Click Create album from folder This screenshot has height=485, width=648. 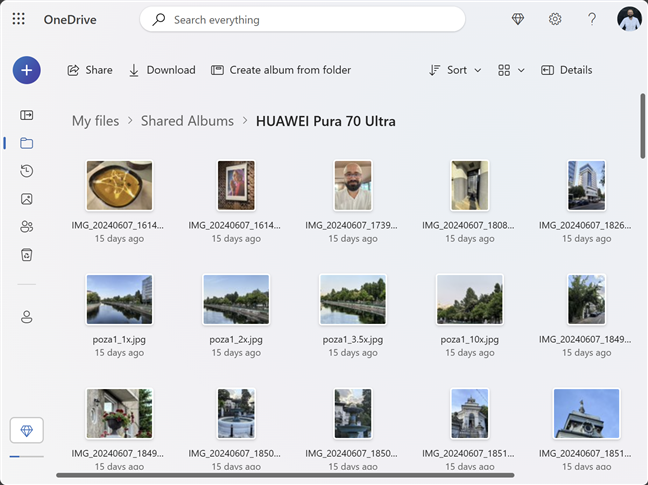pyautogui.click(x=281, y=70)
